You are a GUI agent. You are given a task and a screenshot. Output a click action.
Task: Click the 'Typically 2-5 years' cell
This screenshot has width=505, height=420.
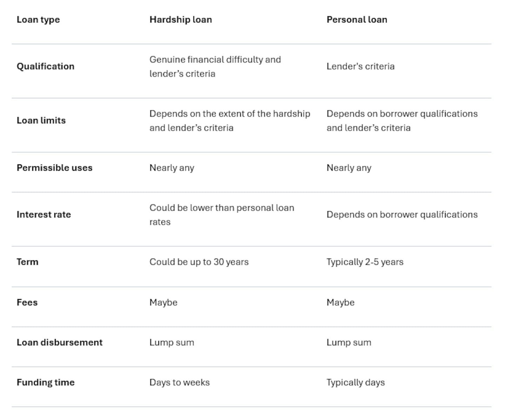[365, 262]
